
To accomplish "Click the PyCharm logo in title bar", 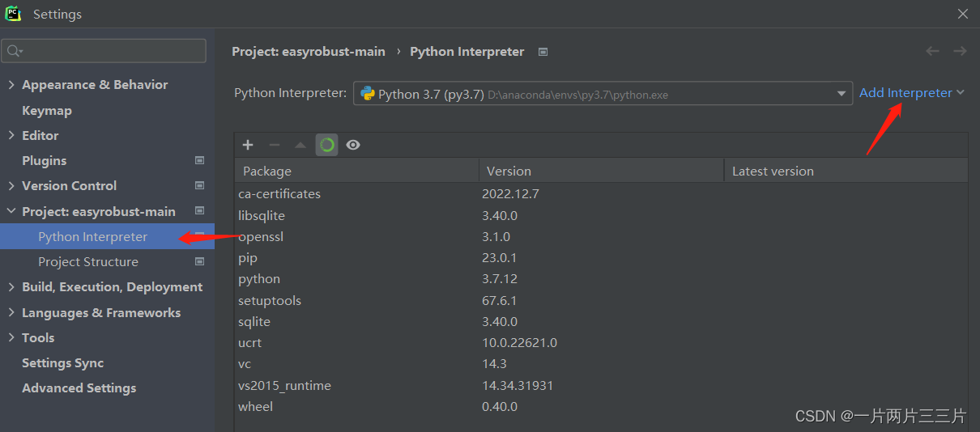I will (13, 14).
